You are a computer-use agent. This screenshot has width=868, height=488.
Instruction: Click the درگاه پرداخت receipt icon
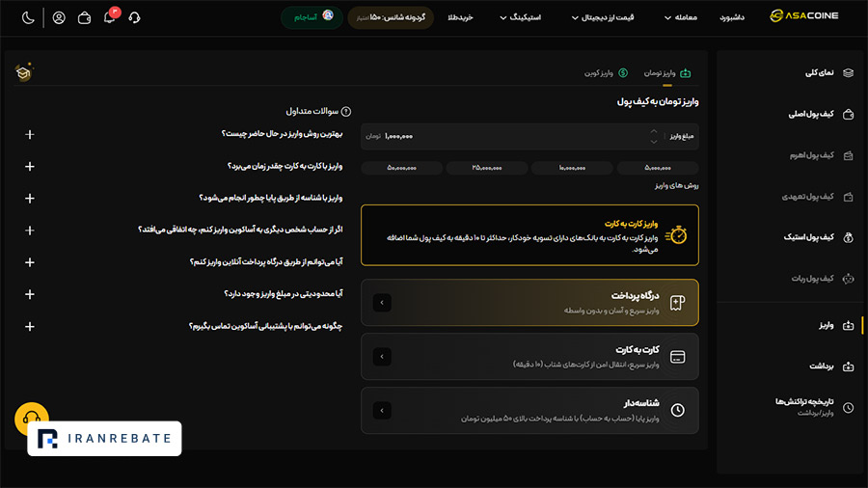678,303
